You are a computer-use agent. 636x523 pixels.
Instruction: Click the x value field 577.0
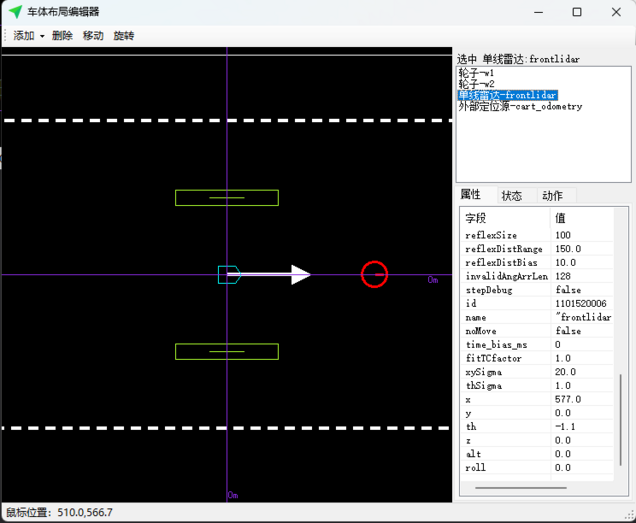pyautogui.click(x=568, y=399)
